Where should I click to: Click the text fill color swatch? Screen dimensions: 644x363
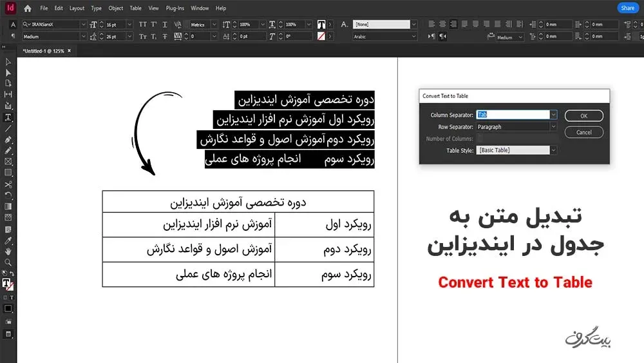pyautogui.click(x=321, y=25)
